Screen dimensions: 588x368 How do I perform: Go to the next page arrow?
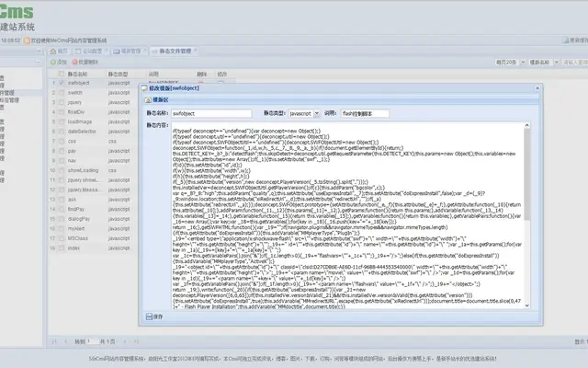tap(125, 341)
